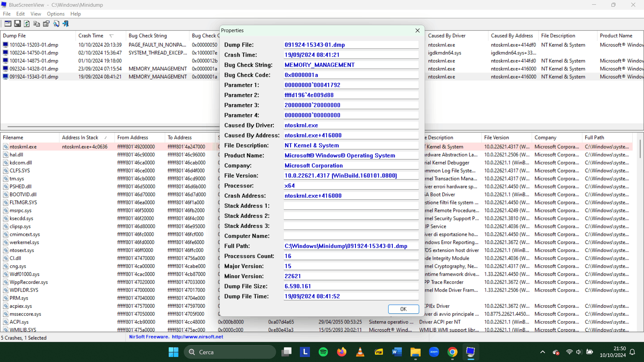Expand hidden system tray icons chevron

[x=542, y=352]
